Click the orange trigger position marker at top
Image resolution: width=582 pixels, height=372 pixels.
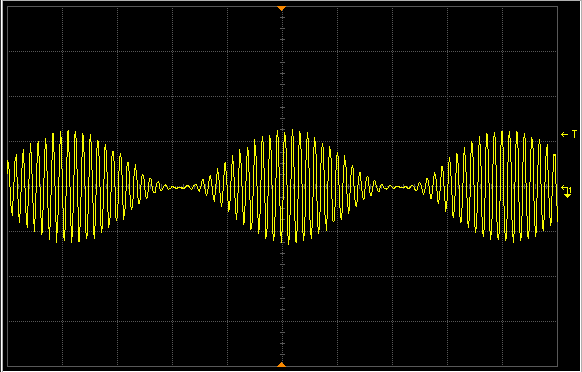coord(282,8)
